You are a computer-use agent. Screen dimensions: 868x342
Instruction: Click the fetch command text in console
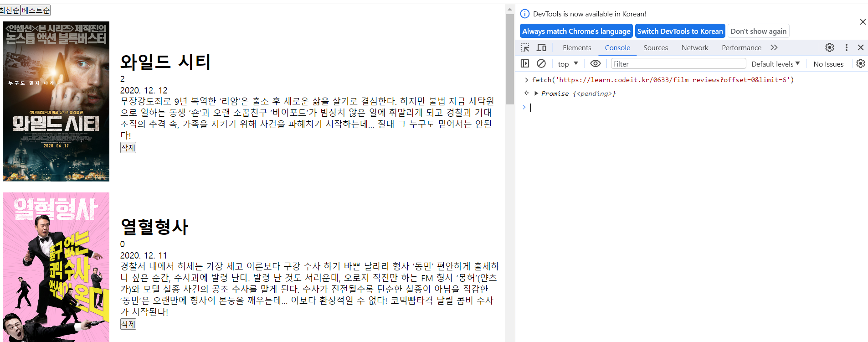pos(663,80)
